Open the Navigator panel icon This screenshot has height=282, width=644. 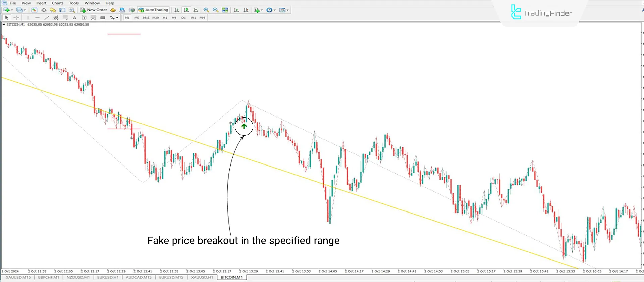coord(53,10)
